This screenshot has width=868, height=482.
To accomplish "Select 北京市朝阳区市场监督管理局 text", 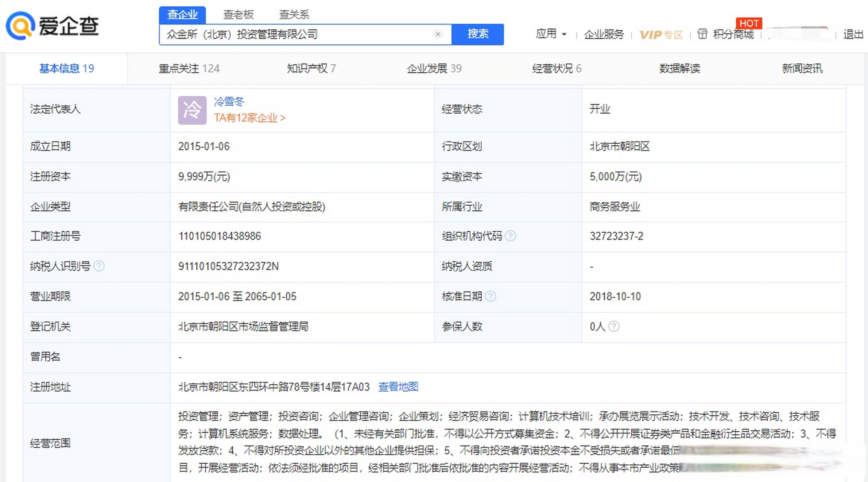I will tap(243, 326).
